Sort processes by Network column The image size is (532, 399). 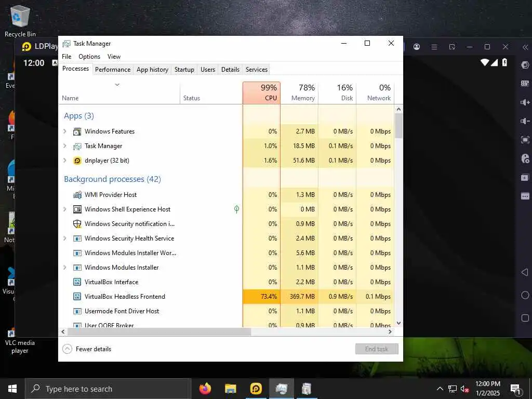(375, 92)
